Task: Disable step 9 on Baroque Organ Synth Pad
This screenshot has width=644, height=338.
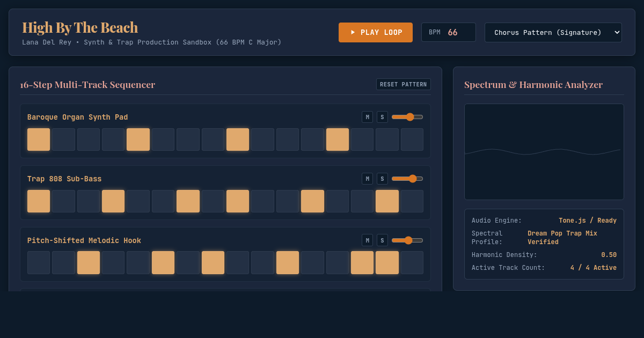Action: coord(238,139)
